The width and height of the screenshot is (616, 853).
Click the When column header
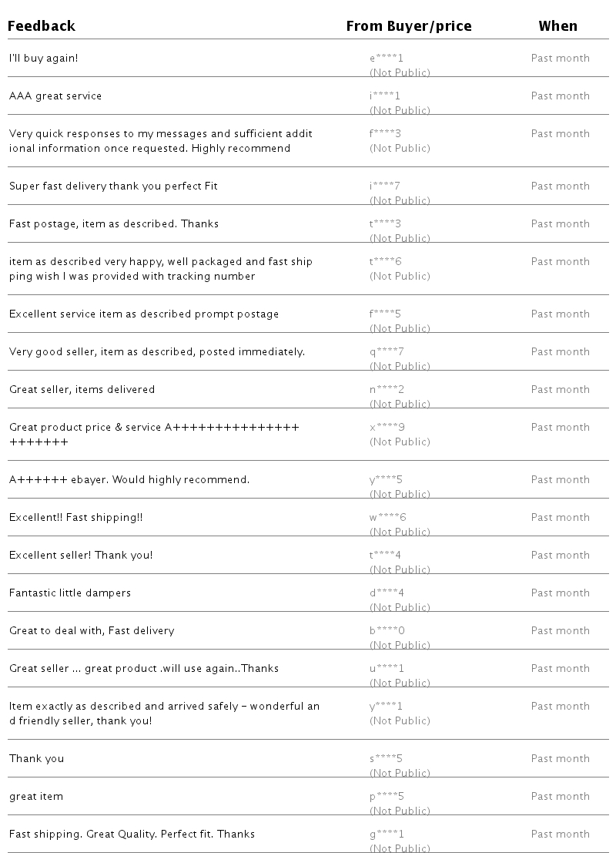pyautogui.click(x=557, y=26)
